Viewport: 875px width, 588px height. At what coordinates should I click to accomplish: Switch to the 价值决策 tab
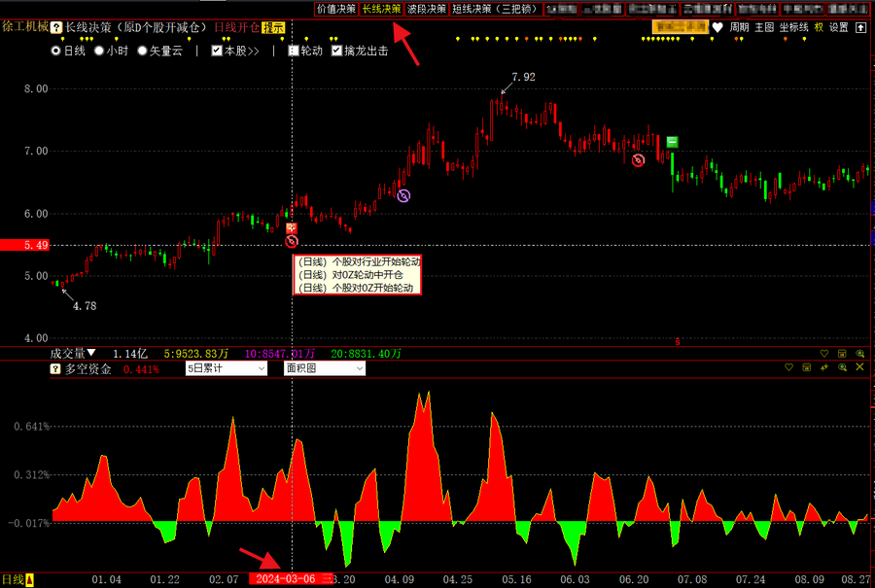(x=335, y=9)
